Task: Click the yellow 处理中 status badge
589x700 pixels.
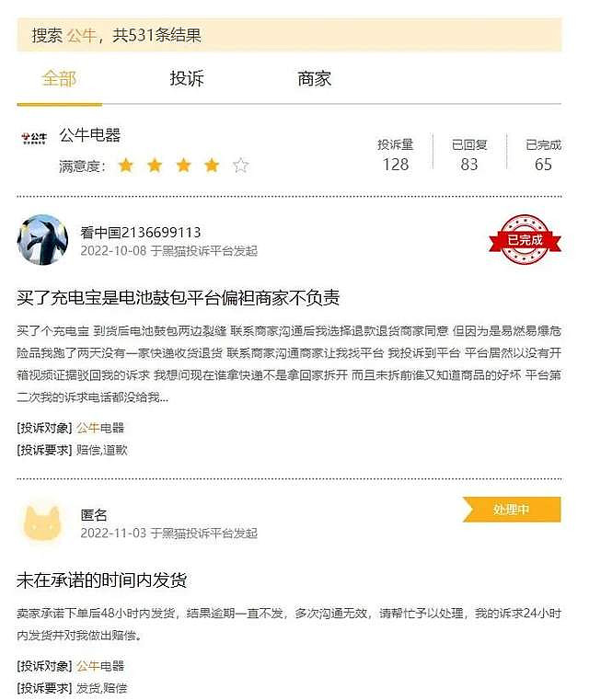Action: tap(512, 510)
